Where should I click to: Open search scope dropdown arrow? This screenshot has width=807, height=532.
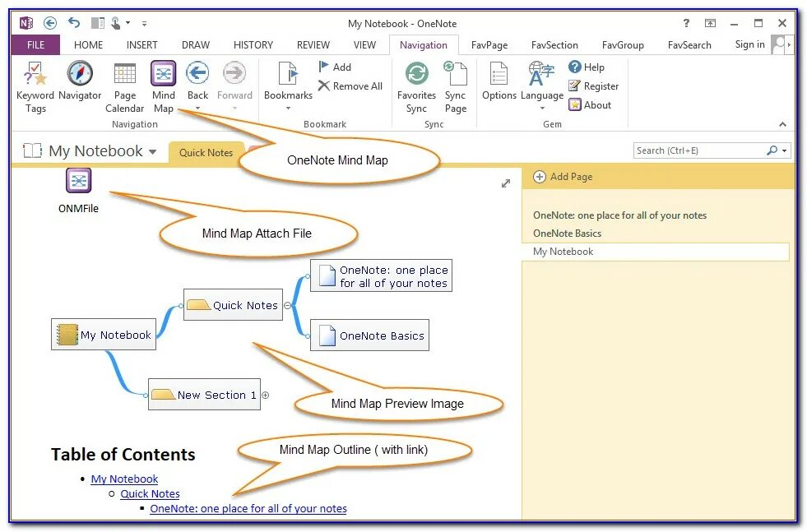[x=784, y=150]
